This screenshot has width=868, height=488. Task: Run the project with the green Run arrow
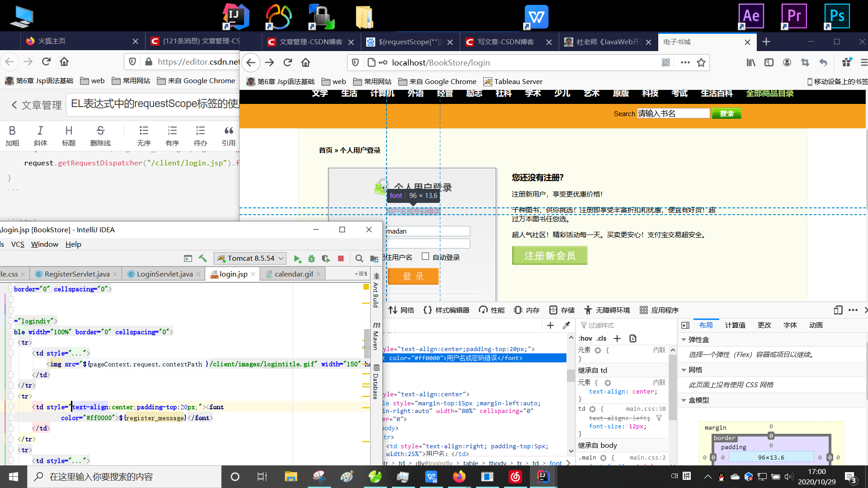click(297, 258)
